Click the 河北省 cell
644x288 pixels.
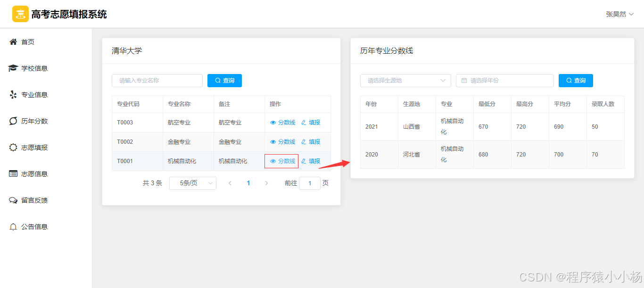coord(417,155)
